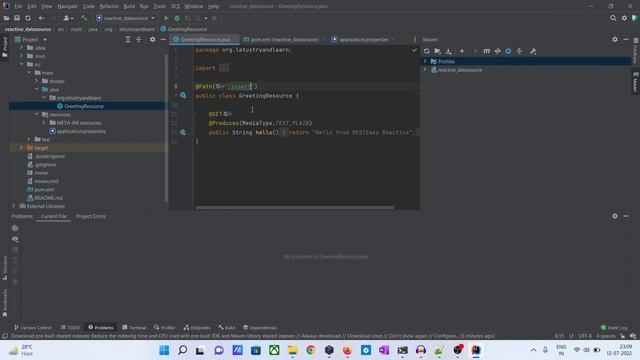The height and width of the screenshot is (360, 640).
Task: Open Maven Settings wrench icon
Action: (x=533, y=51)
